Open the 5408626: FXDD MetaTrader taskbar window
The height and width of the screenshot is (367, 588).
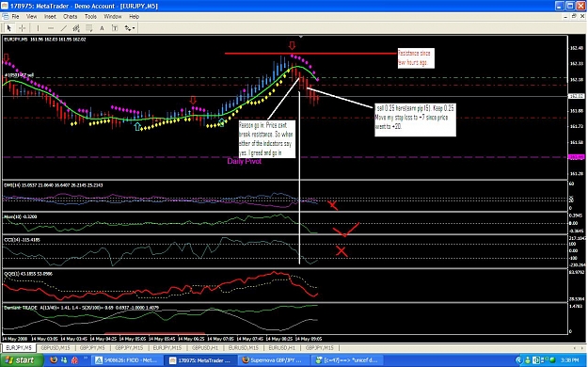(x=127, y=360)
